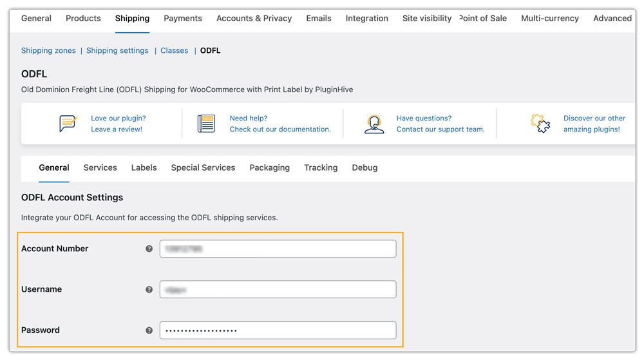Switch to the Multi-currency tab
Image resolution: width=644 pixels, height=360 pixels.
click(x=550, y=19)
